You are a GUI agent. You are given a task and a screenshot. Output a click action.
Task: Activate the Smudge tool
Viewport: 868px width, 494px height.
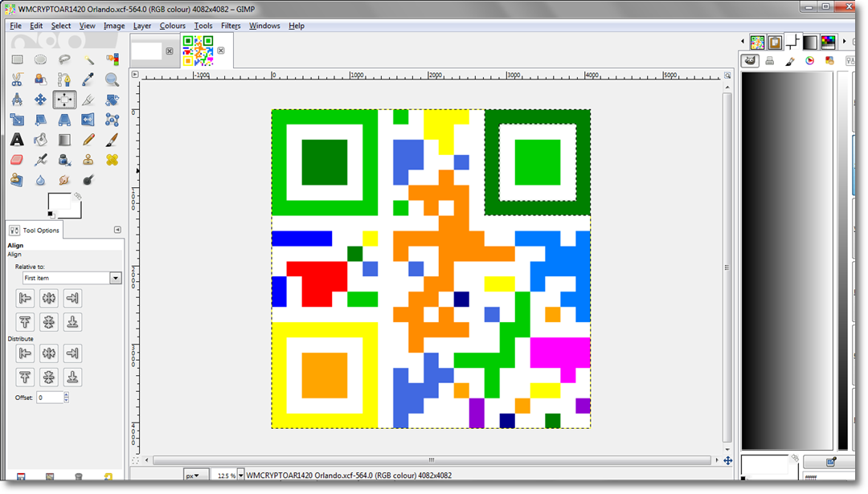(x=64, y=180)
